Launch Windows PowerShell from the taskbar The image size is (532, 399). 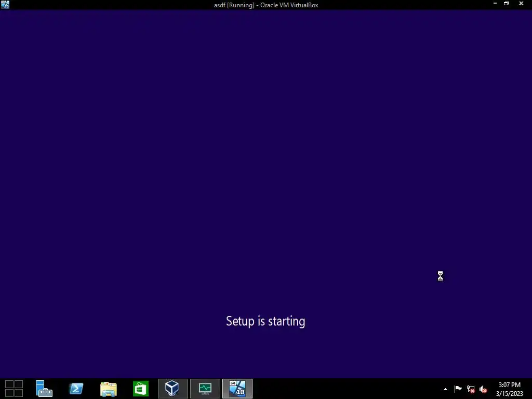pyautogui.click(x=76, y=389)
